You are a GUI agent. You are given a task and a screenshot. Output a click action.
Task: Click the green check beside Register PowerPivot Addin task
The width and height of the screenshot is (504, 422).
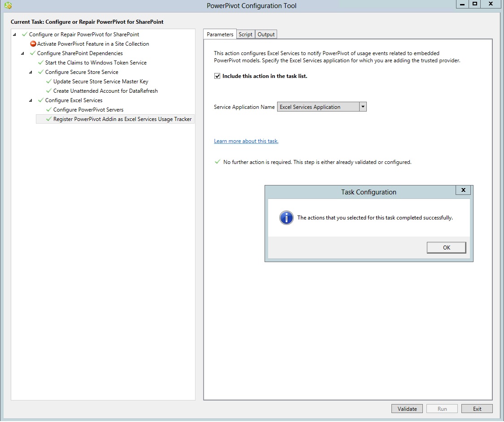(x=48, y=119)
